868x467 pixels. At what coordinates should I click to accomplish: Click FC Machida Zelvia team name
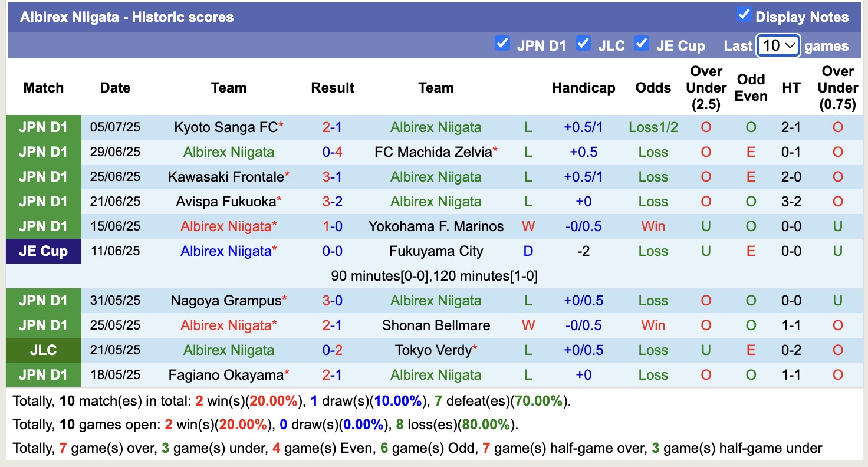coord(433,152)
